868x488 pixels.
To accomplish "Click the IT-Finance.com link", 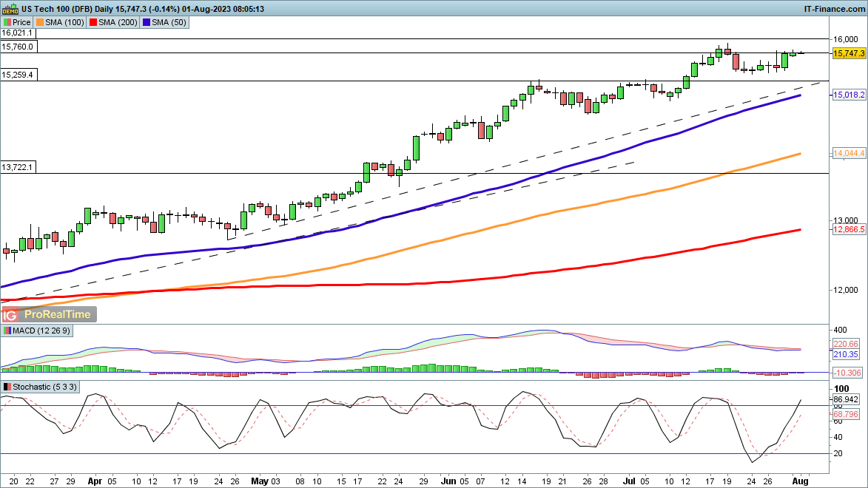I will [x=834, y=9].
